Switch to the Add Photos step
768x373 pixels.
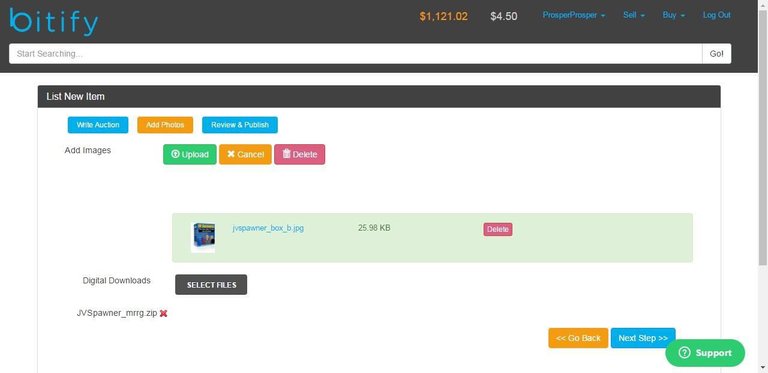165,125
